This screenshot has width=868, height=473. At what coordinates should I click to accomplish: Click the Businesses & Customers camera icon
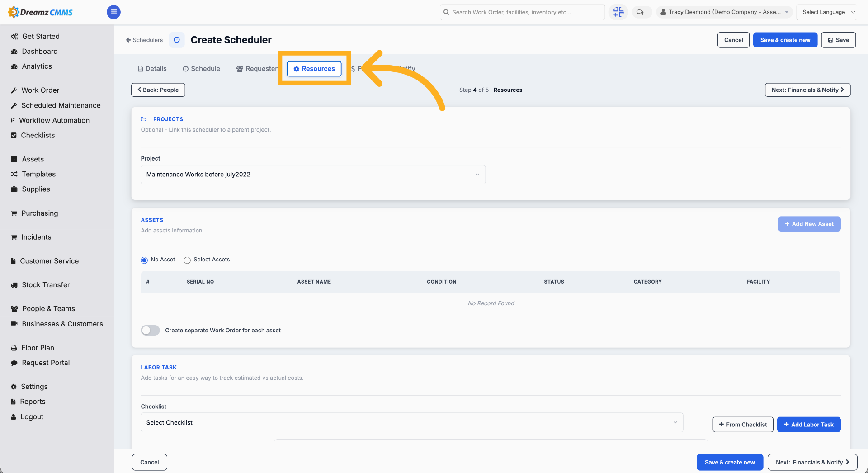pyautogui.click(x=14, y=324)
